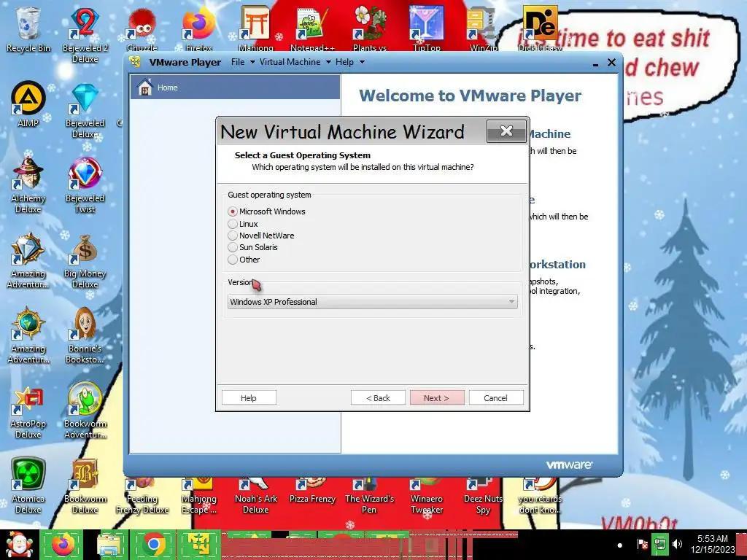Open Deez Nuts Spy desktop shortcut
Image resolution: width=747 pixels, height=560 pixels.
click(484, 496)
